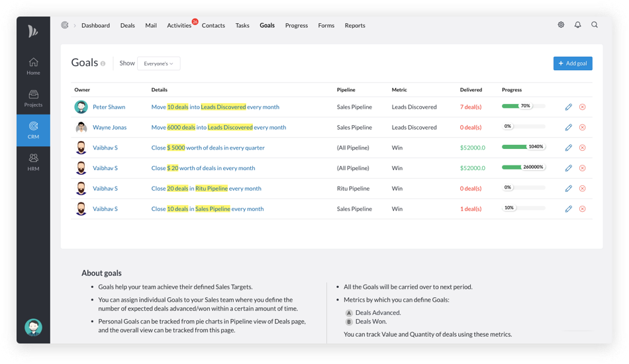The image size is (629, 364).
Task: Open 'Move 10 deals into Leads Discovered' goal
Action: [x=215, y=107]
